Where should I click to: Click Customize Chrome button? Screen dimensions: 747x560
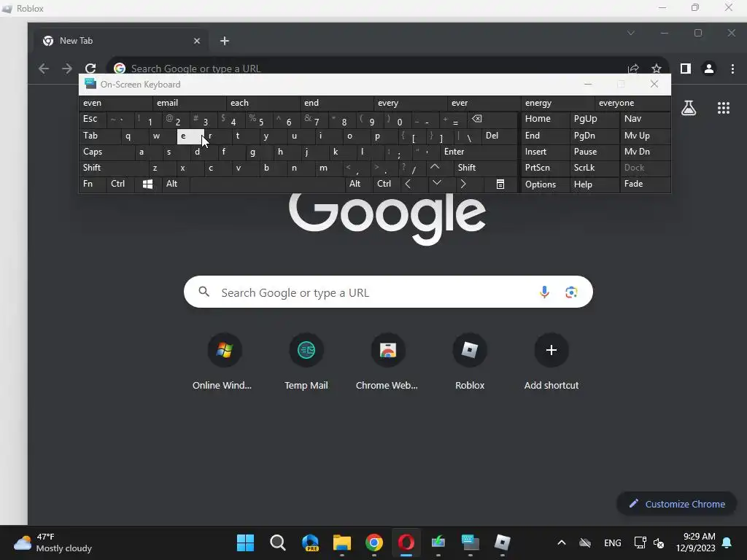point(676,504)
